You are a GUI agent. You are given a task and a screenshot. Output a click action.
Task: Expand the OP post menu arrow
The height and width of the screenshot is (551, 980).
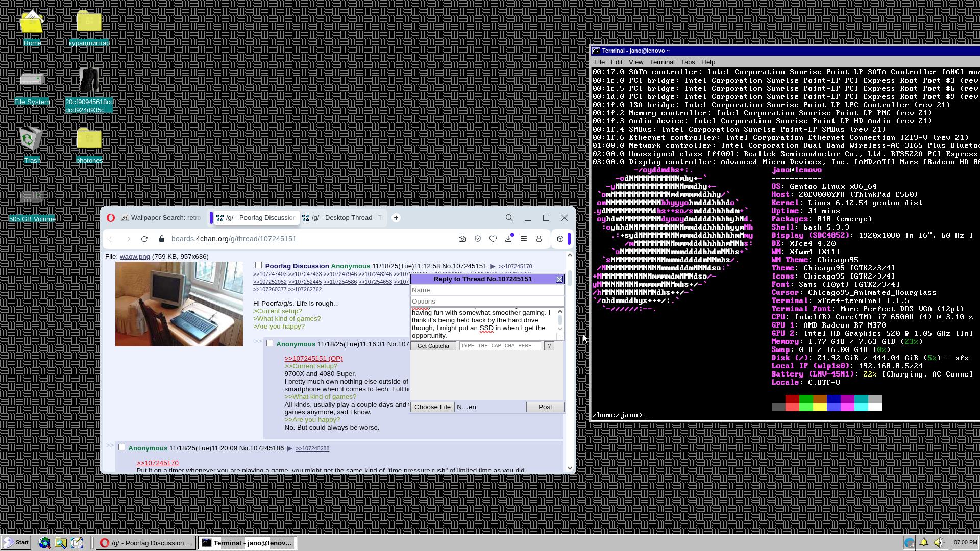tap(493, 266)
